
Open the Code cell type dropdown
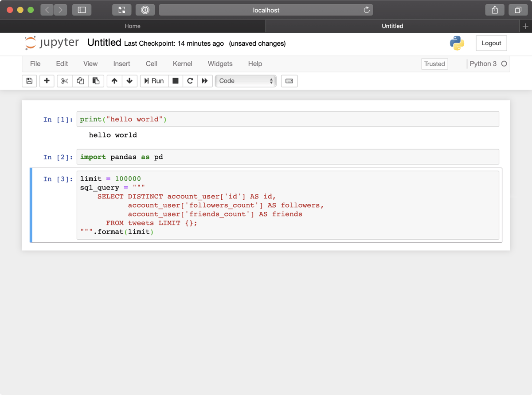[246, 81]
